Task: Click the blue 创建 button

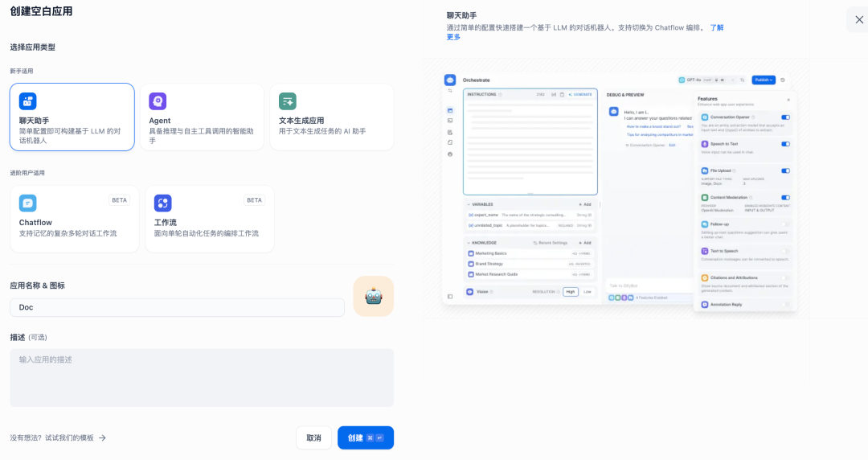Action: [x=366, y=437]
